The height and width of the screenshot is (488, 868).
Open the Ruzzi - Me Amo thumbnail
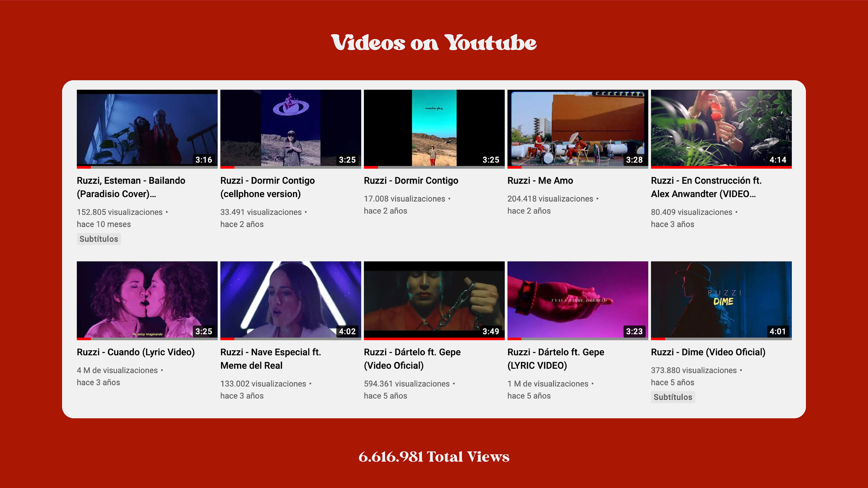coord(578,128)
